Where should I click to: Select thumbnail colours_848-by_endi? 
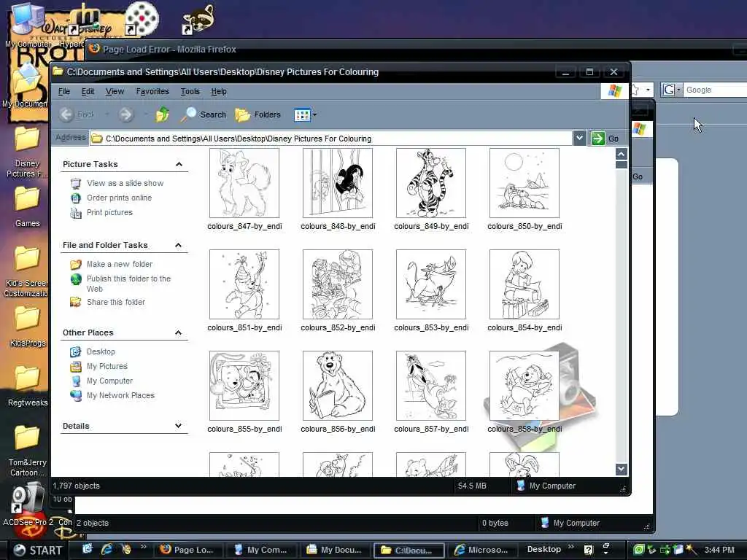[x=338, y=183]
